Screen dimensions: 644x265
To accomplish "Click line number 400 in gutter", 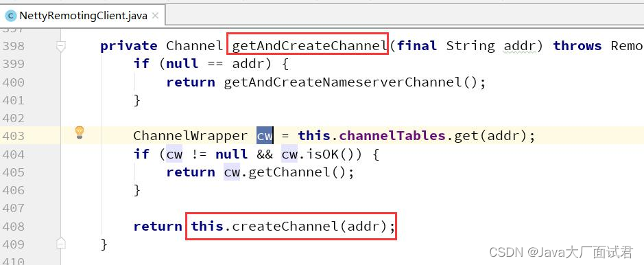I will pos(14,82).
